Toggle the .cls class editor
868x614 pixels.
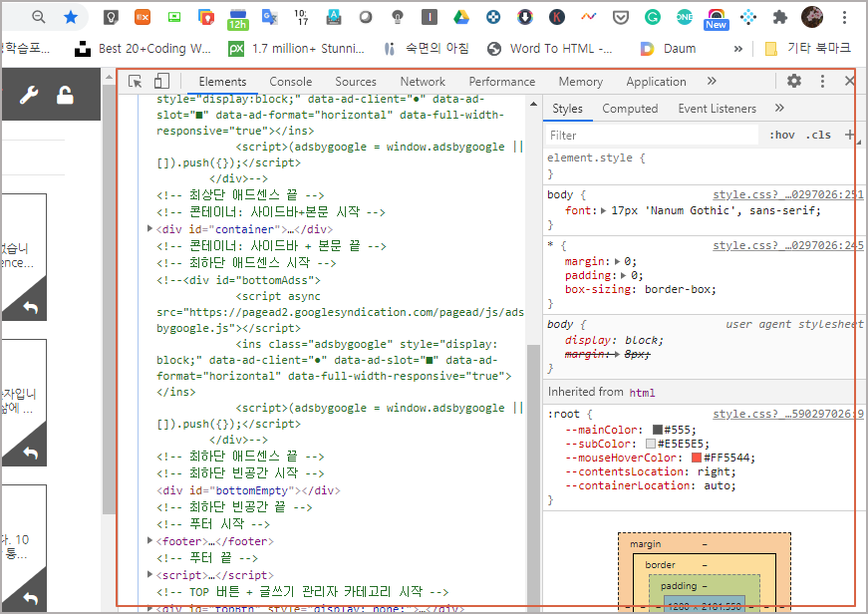(x=818, y=136)
